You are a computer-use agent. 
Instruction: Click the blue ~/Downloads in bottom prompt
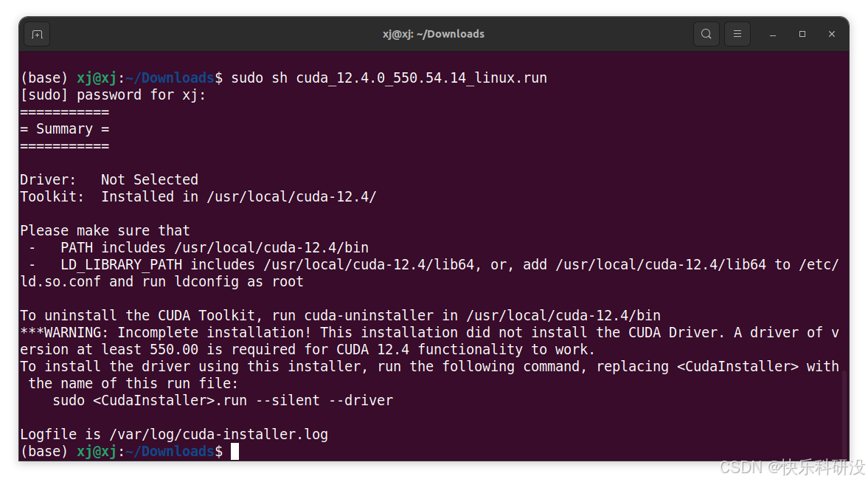[x=170, y=452]
